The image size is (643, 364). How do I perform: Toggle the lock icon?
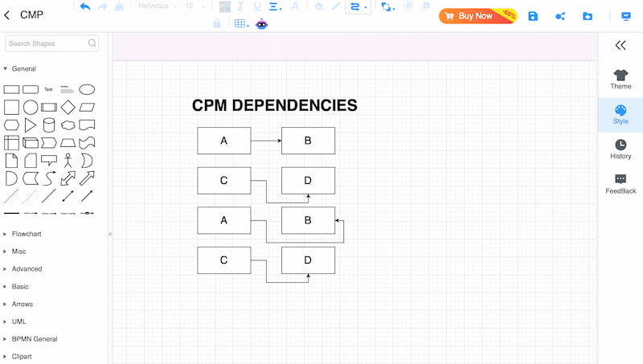point(217,24)
